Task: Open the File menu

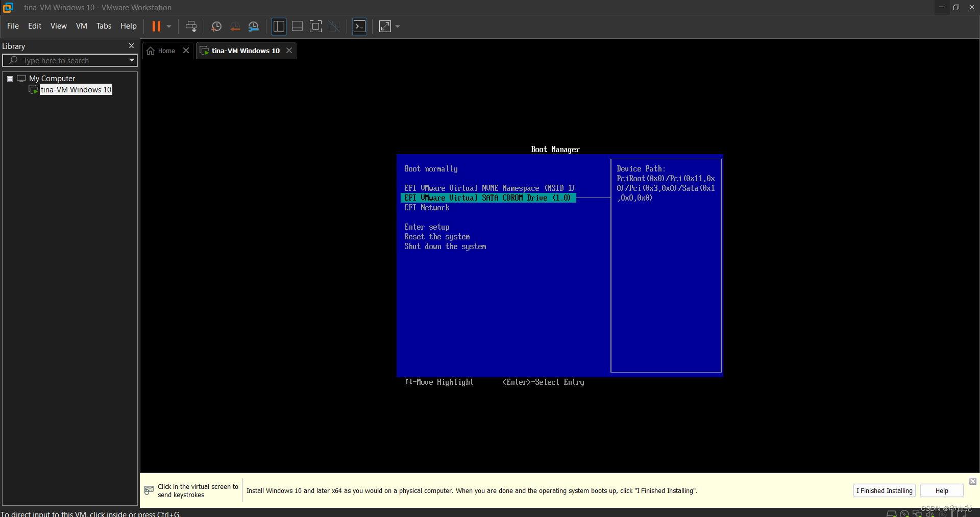Action: (x=13, y=26)
